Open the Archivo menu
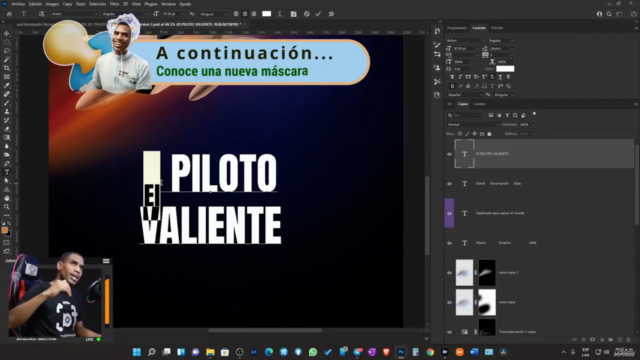 [x=18, y=4]
